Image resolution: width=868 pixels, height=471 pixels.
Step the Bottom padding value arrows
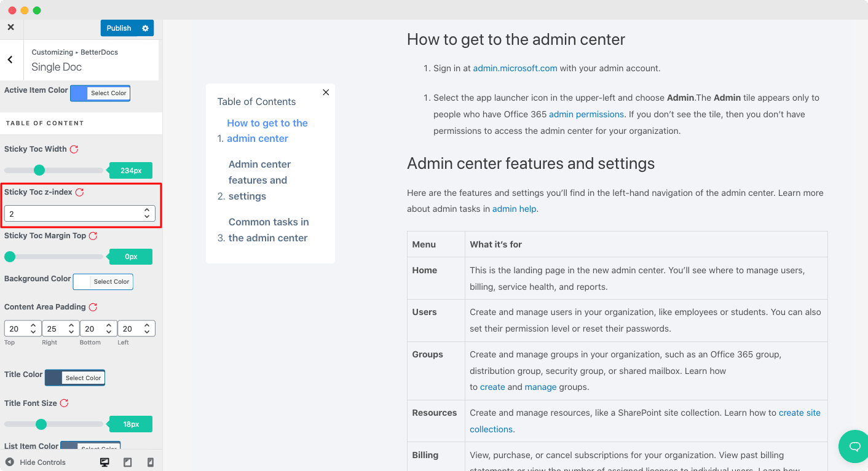tap(109, 329)
